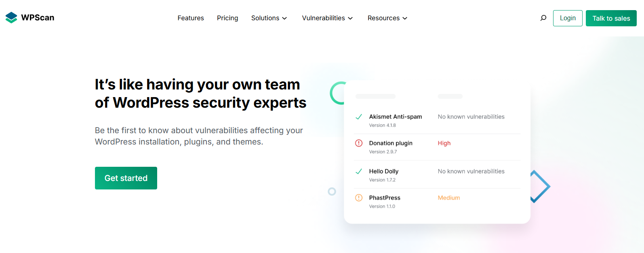
Task: Click the Version 1.7.2 text
Action: [x=382, y=180]
